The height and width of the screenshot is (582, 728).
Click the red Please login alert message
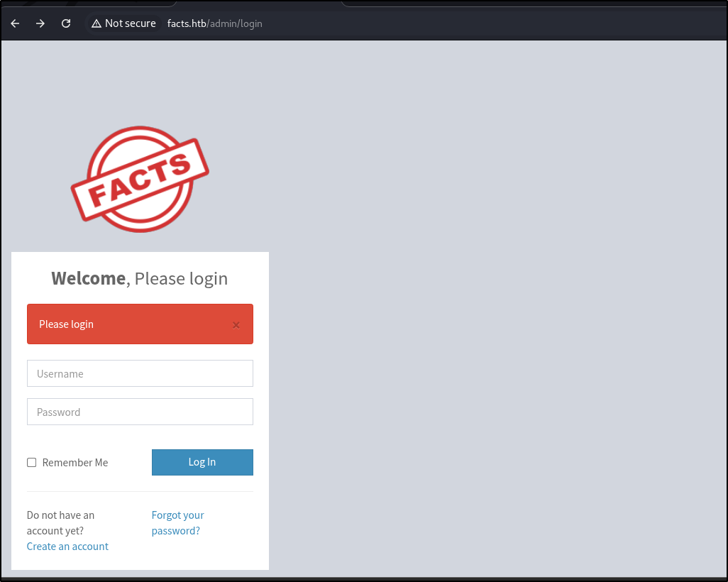(140, 324)
